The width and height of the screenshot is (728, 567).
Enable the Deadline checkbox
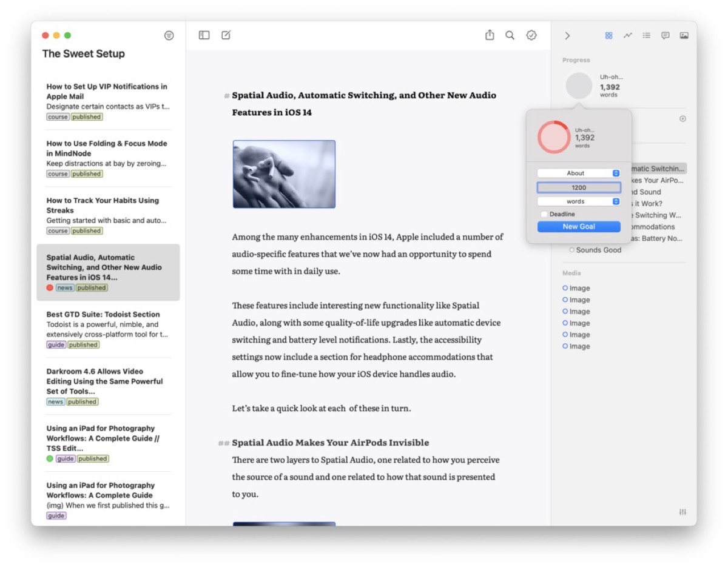543,214
